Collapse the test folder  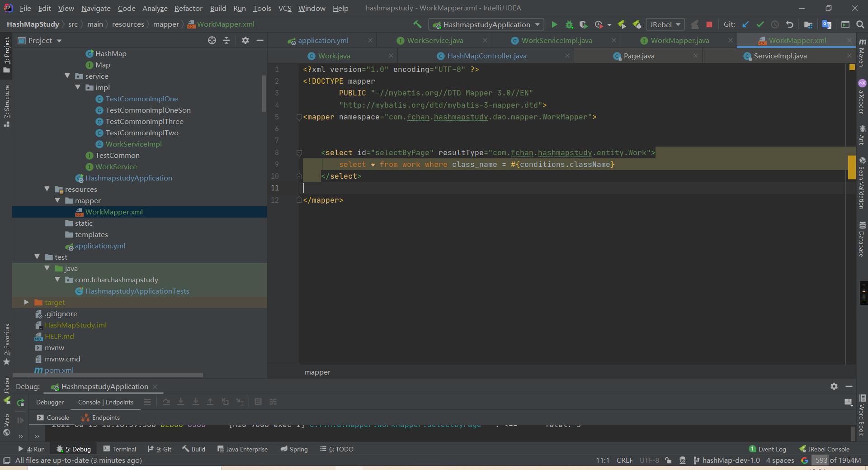pyautogui.click(x=37, y=257)
